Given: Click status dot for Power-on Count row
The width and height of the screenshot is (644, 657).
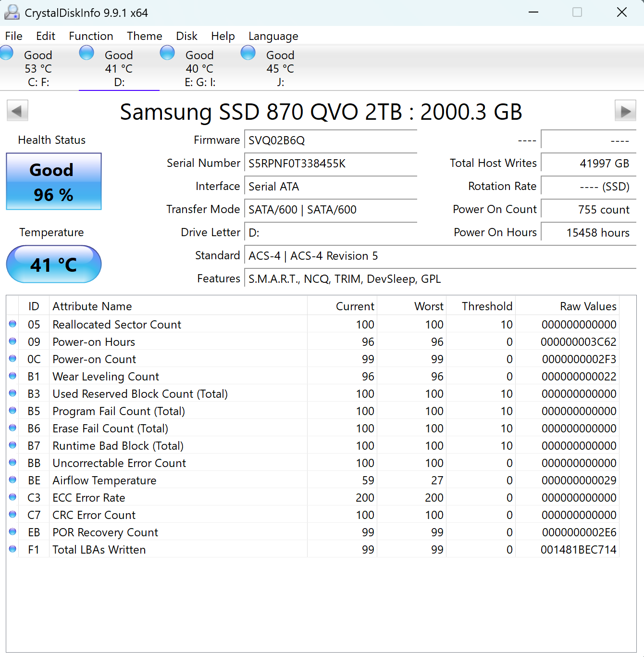Looking at the screenshot, I should click(x=12, y=359).
